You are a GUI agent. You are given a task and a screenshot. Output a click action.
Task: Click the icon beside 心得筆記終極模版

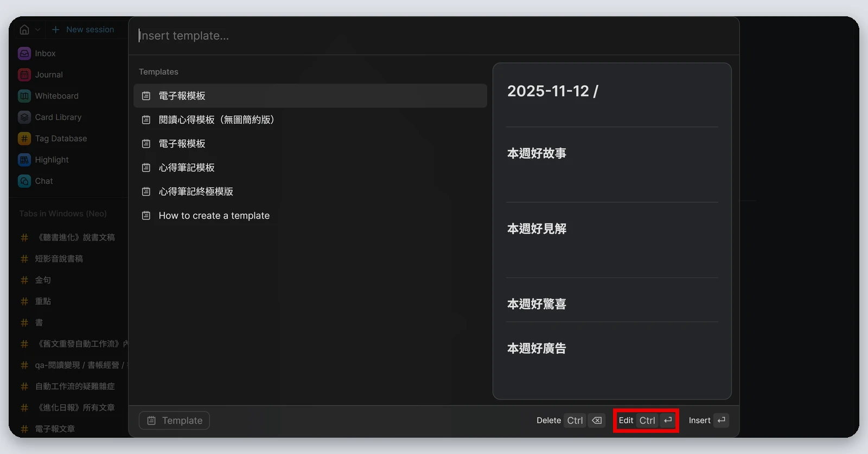point(146,191)
